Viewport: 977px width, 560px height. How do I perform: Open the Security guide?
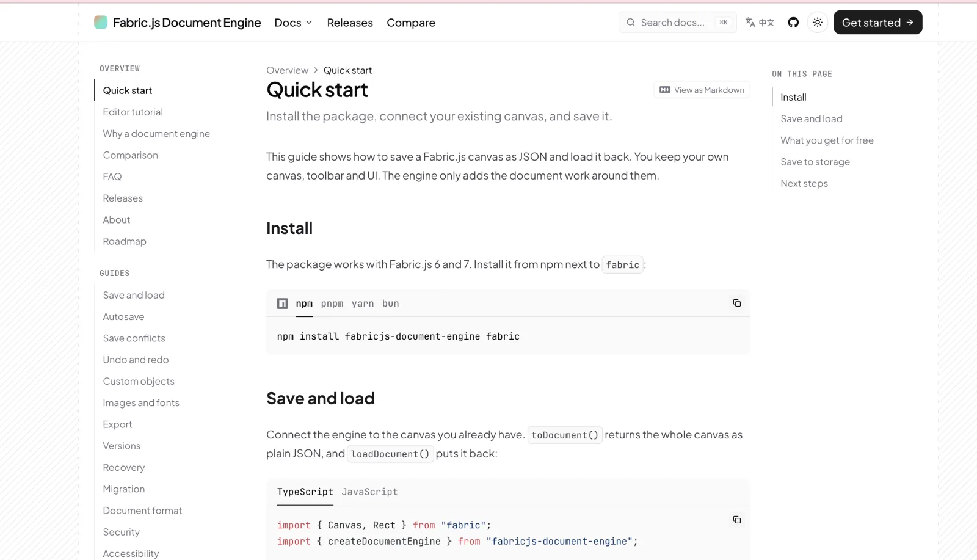[122, 532]
